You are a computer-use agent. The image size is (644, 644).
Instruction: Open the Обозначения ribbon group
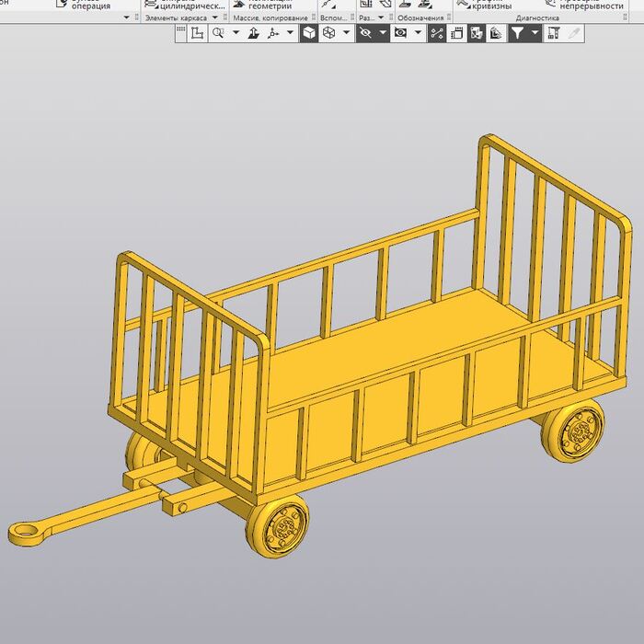[x=420, y=17]
